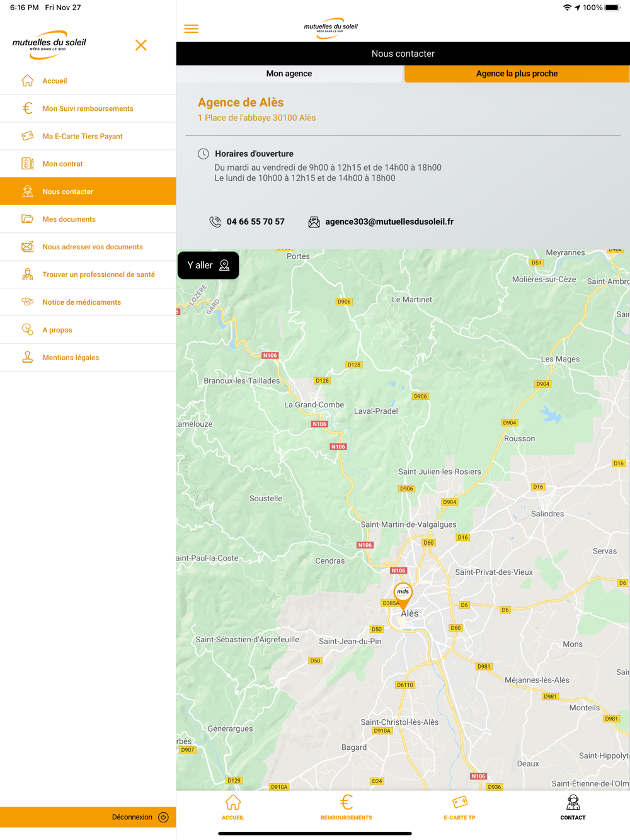Call the number 04 66 55 70 57
The width and height of the screenshot is (630, 840).
[256, 222]
